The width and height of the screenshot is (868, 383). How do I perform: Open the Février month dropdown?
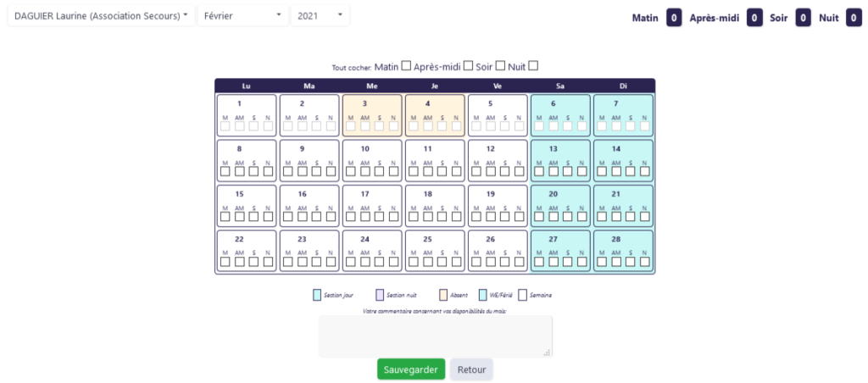(242, 15)
